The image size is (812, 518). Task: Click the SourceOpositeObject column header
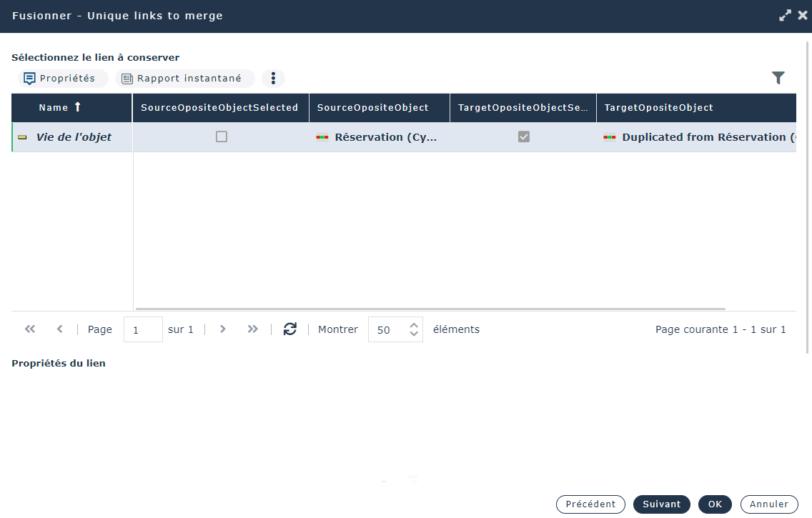(372, 108)
